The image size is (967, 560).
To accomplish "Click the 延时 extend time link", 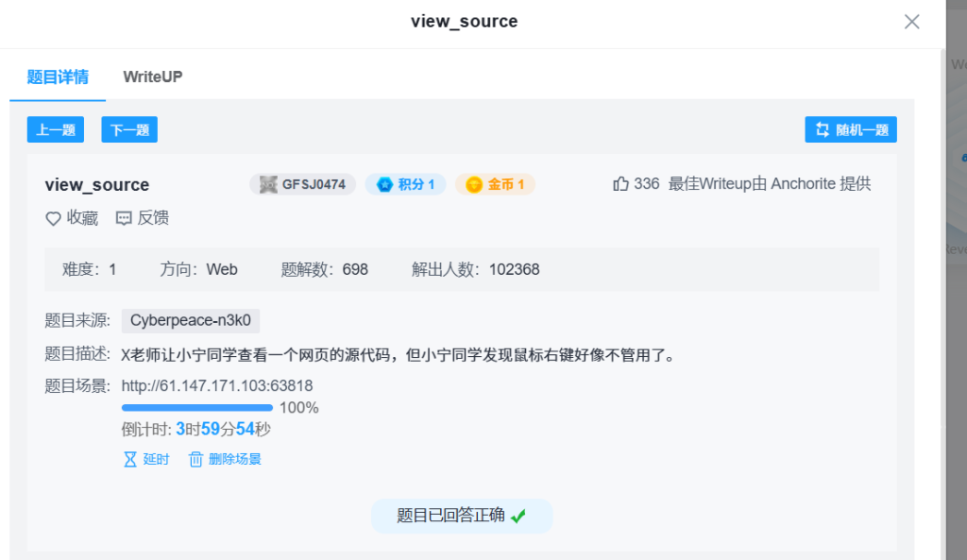I will (x=156, y=460).
